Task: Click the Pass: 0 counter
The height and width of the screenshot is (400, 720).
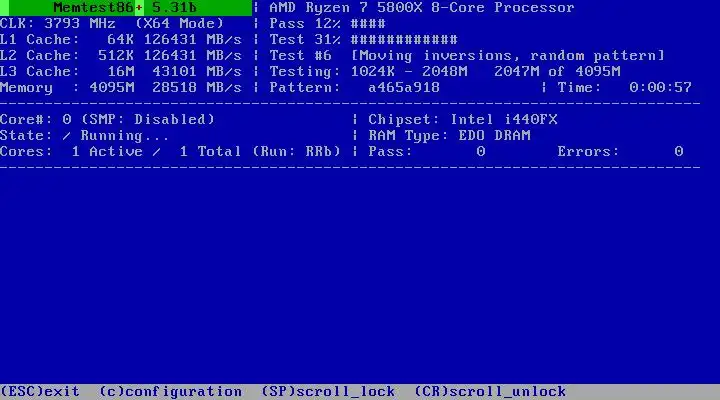Action: [427, 152]
